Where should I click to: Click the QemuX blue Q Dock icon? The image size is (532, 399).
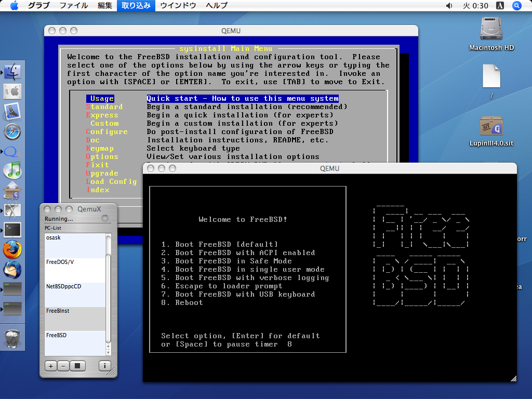point(12,151)
